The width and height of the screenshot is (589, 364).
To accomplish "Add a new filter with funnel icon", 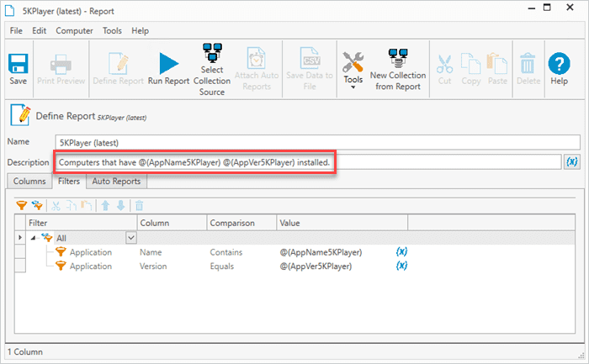I will (21, 206).
